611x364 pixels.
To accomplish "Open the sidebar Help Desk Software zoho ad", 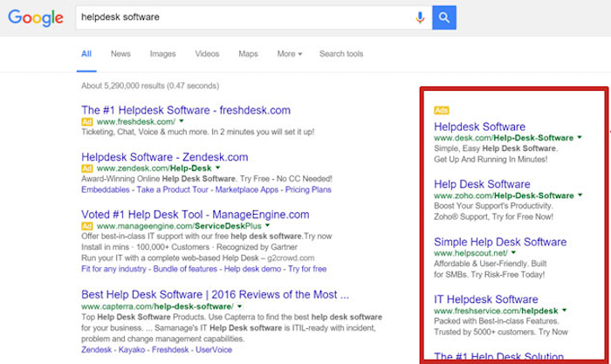I will 482,184.
